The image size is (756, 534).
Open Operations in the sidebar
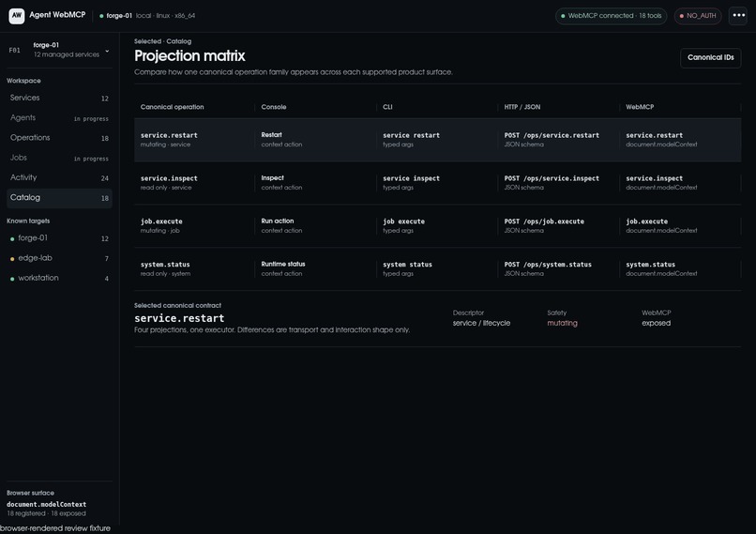(x=59, y=138)
